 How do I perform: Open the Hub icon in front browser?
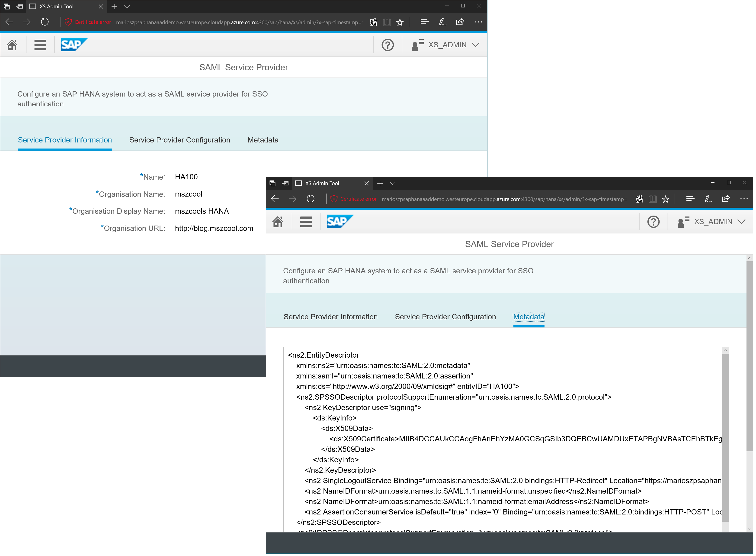[x=690, y=199]
